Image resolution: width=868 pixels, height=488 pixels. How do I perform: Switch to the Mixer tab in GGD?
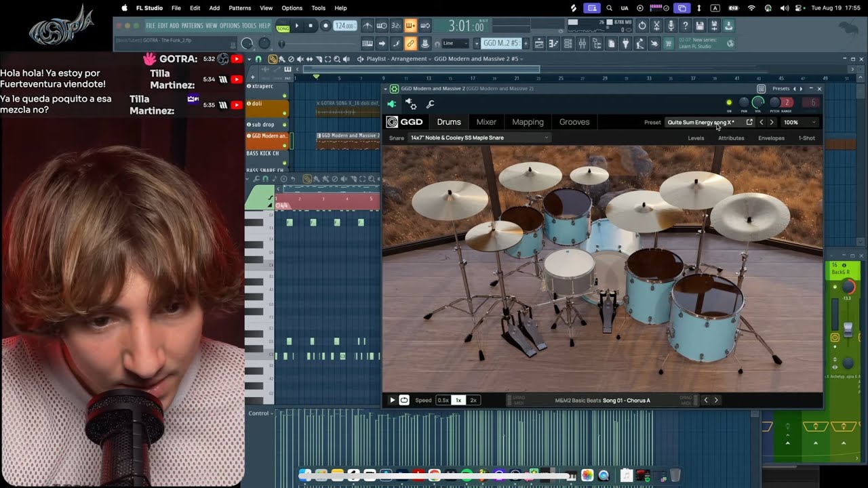[x=486, y=122]
